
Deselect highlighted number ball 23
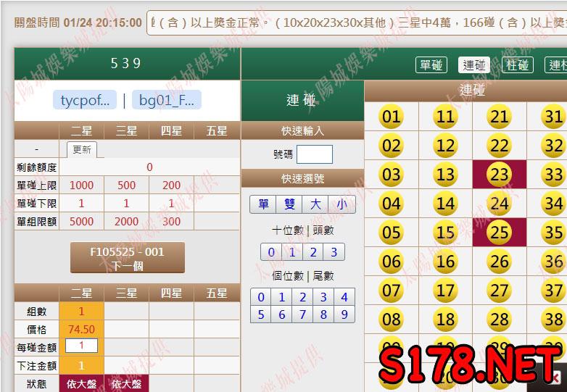(x=500, y=175)
